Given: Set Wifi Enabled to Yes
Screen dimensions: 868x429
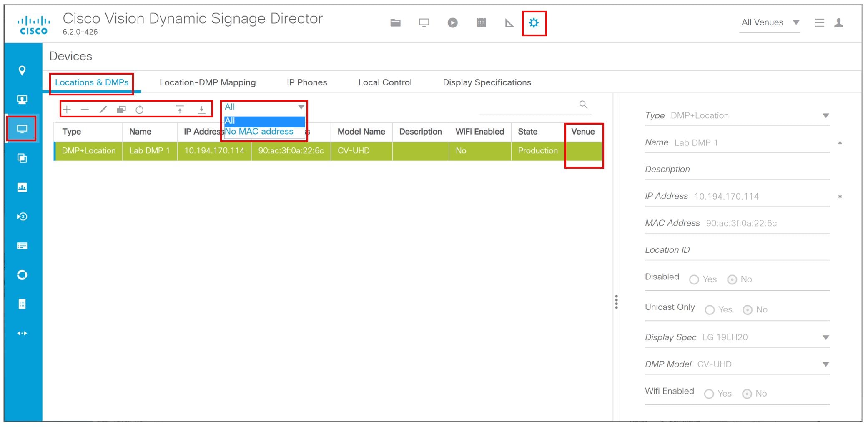Looking at the screenshot, I should [x=709, y=394].
